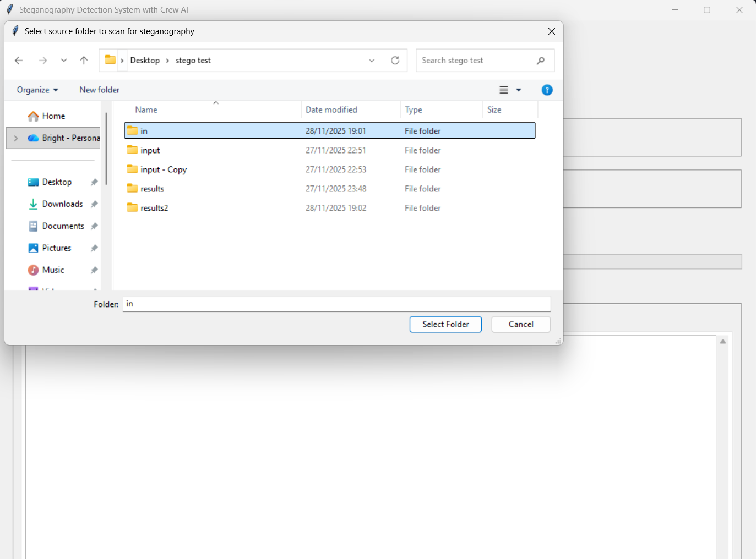Open the Downloads sidebar location
The width and height of the screenshot is (756, 559).
tap(62, 204)
